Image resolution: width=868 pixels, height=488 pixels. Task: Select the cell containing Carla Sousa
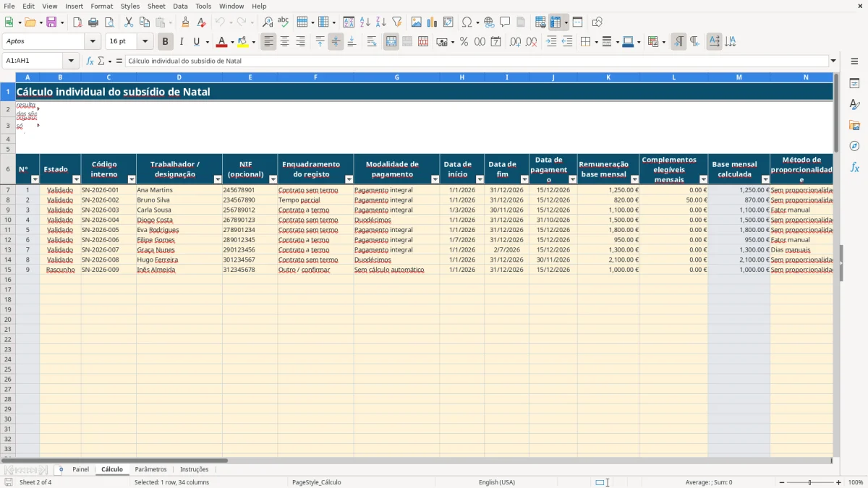[179, 210]
